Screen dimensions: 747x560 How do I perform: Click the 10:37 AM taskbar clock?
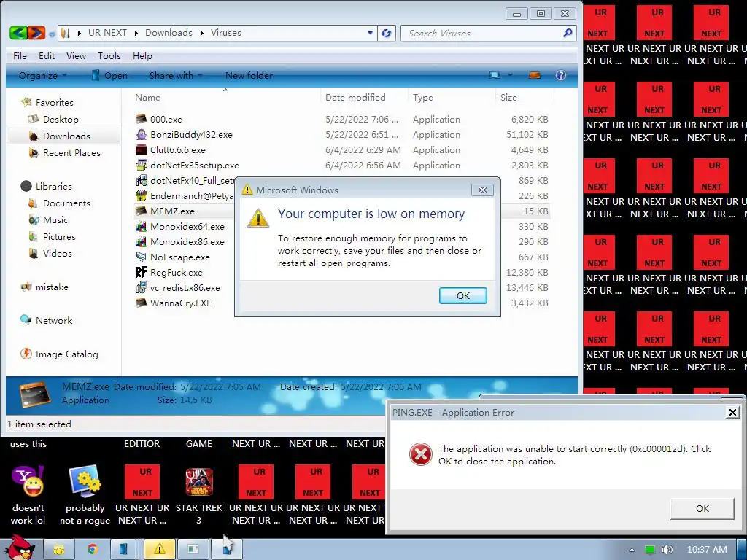[x=707, y=550]
